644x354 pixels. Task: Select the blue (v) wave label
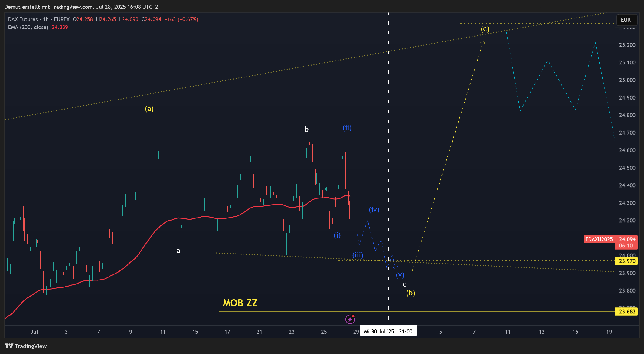[400, 275]
